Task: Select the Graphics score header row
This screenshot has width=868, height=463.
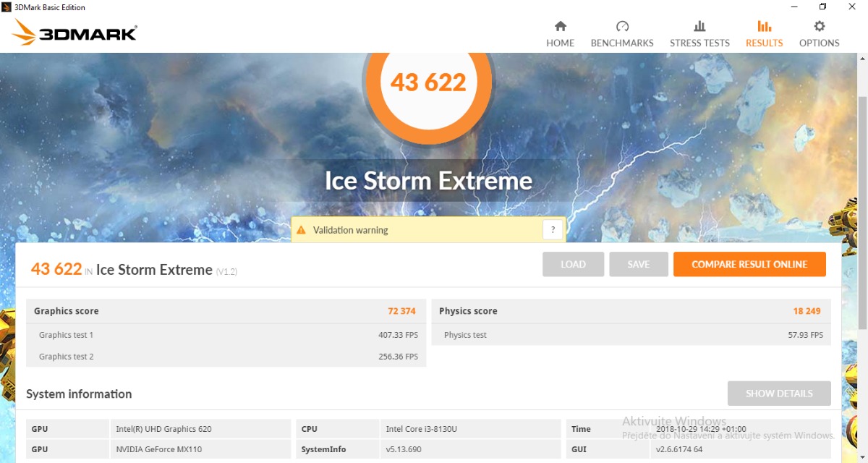Action: click(x=226, y=311)
